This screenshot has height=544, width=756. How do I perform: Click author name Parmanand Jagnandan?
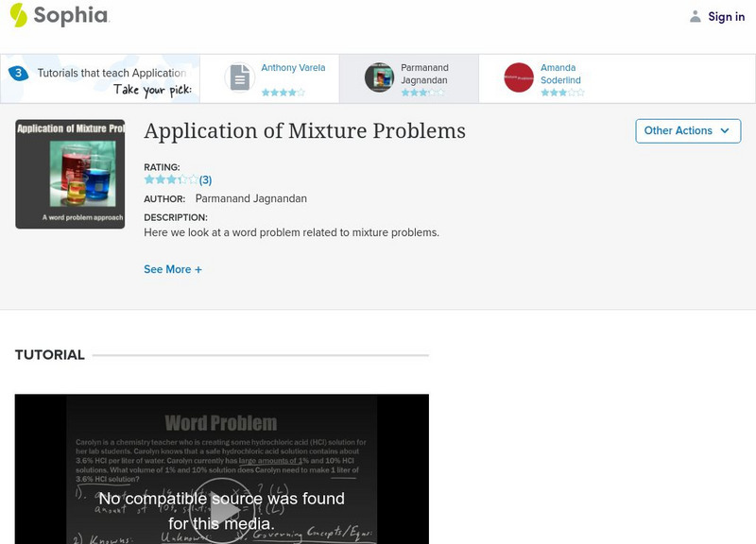[x=249, y=198]
